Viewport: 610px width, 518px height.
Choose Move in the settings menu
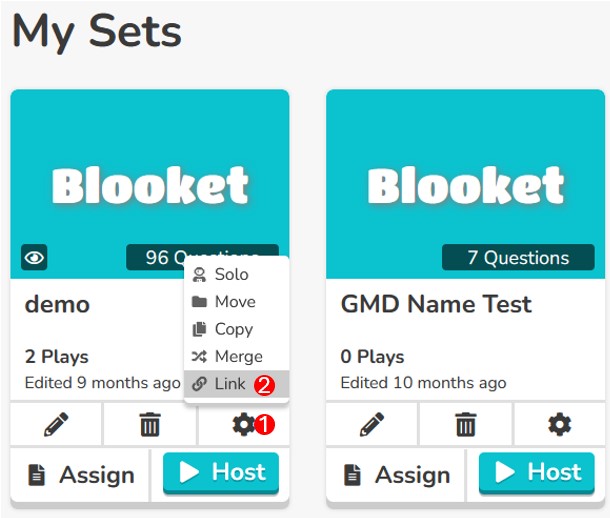coord(236,302)
